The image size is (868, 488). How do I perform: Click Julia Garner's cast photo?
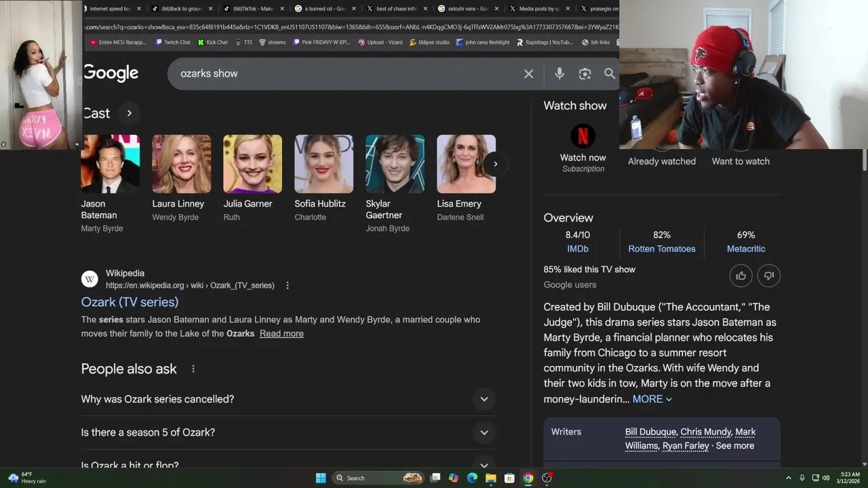pos(253,164)
